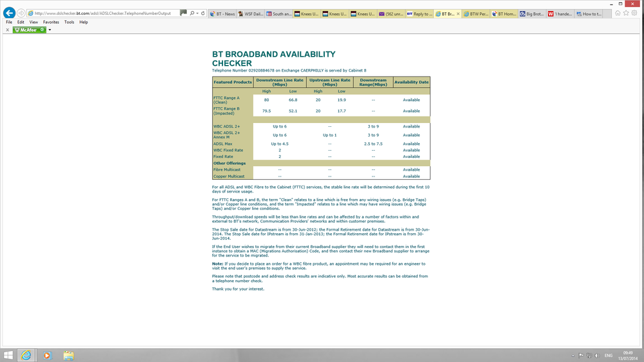Switch to the WSF Dail... tab
The width and height of the screenshot is (644, 362).
pyautogui.click(x=250, y=14)
